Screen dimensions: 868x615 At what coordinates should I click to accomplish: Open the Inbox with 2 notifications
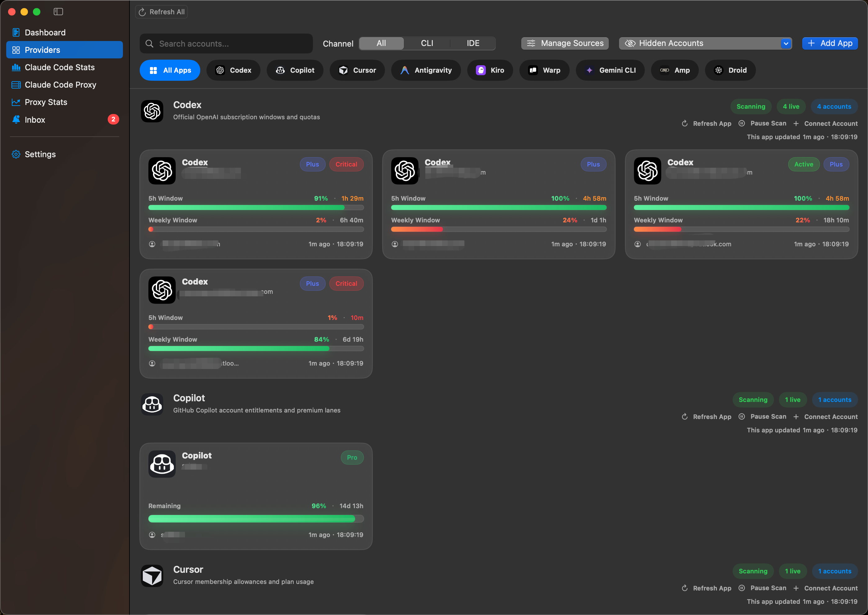pyautogui.click(x=35, y=120)
